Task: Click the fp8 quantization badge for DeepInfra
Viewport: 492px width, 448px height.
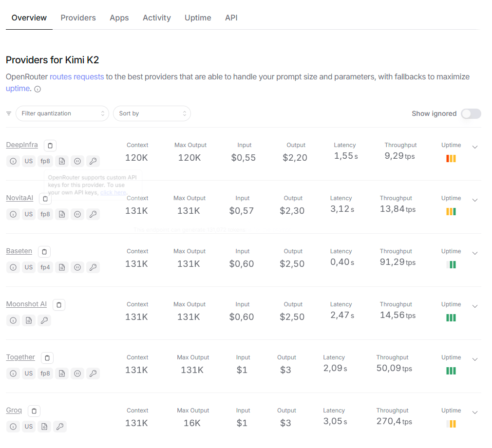Action: [45, 161]
